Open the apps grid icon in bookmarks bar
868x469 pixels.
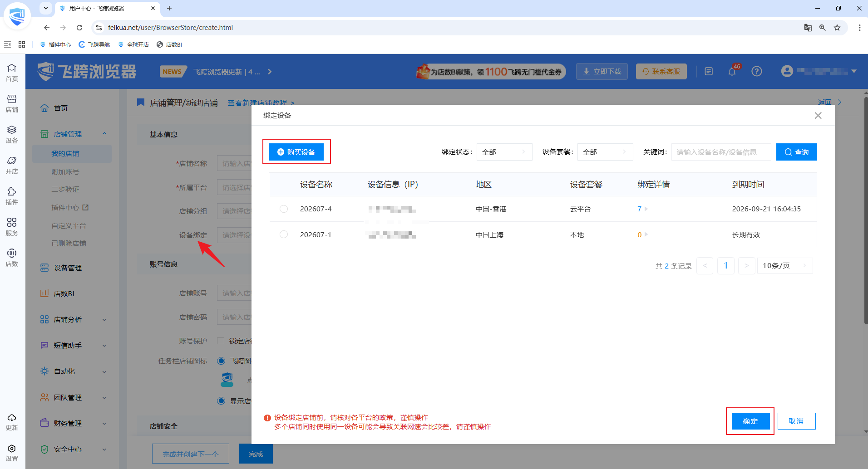[x=22, y=44]
